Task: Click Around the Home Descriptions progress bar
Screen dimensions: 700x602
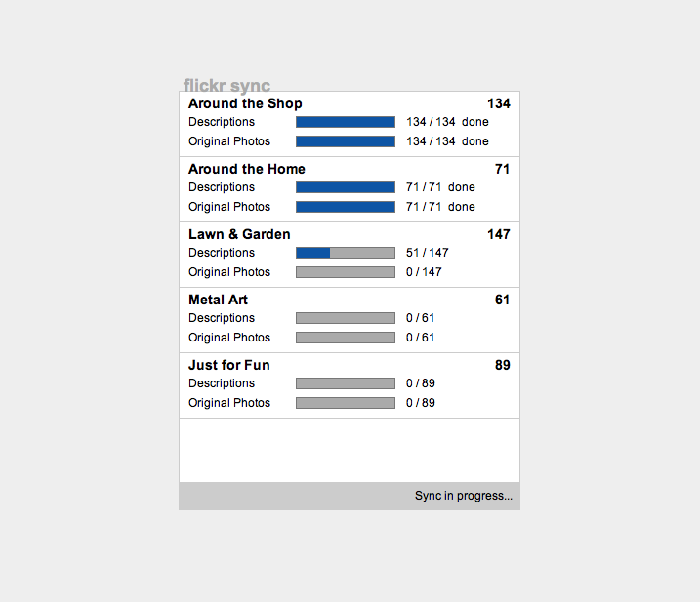Action: point(346,187)
